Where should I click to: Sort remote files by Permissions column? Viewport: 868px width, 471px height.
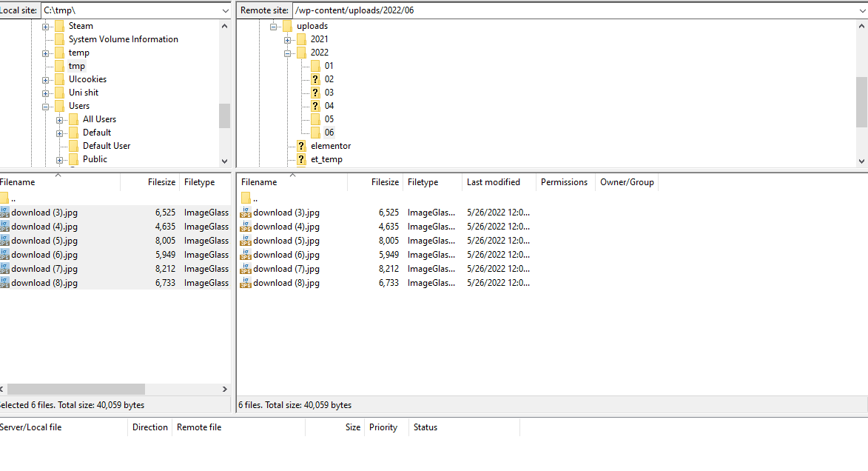565,182
